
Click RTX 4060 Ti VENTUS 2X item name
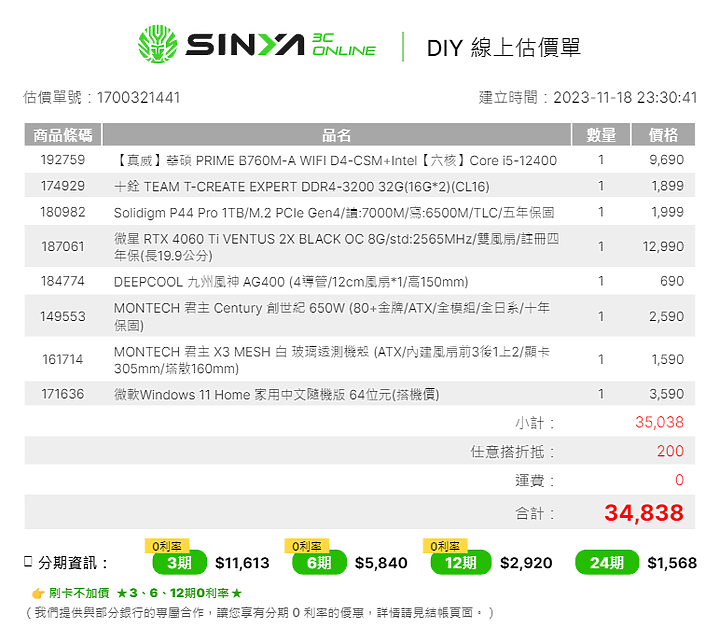pyautogui.click(x=336, y=247)
